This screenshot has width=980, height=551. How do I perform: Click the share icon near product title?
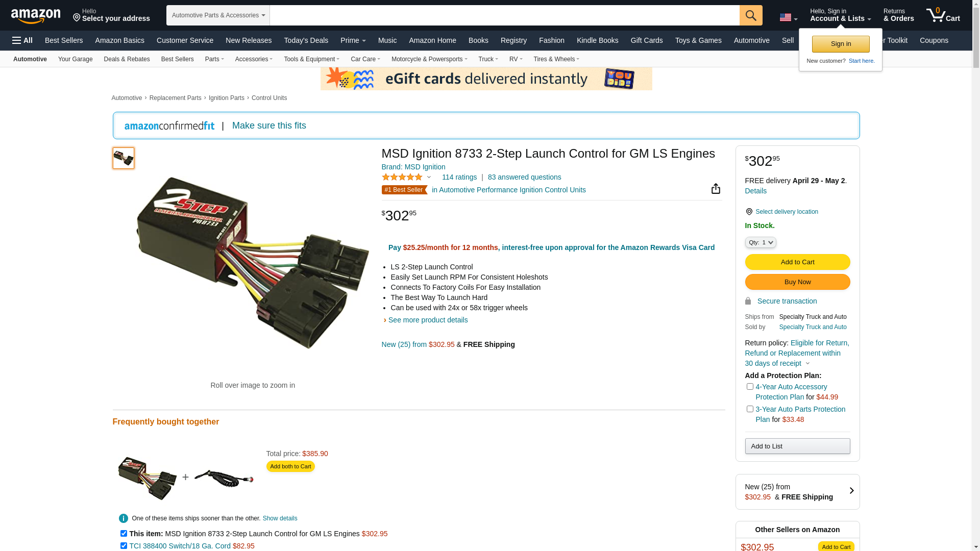pos(716,189)
